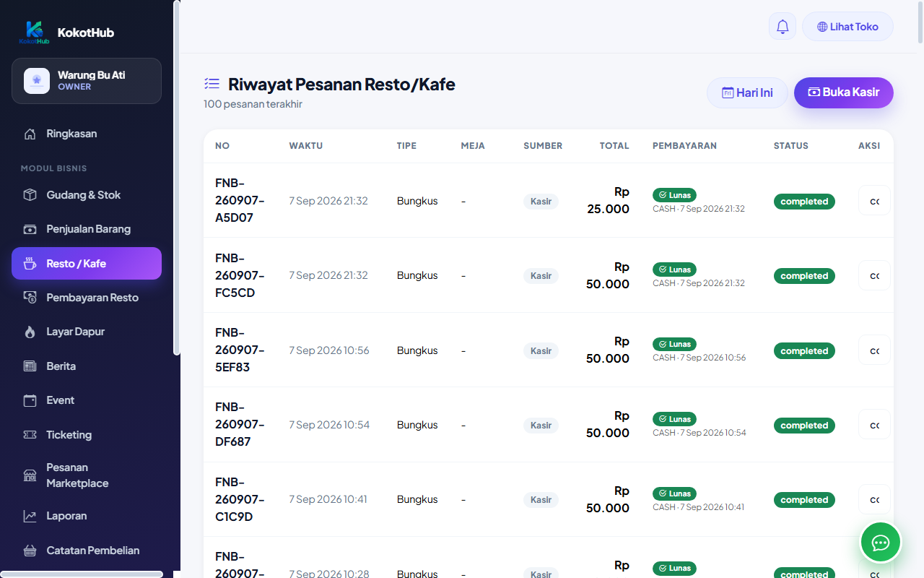Image resolution: width=924 pixels, height=578 pixels.
Task: Filter orders with Hari Ini button
Action: pyautogui.click(x=747, y=92)
